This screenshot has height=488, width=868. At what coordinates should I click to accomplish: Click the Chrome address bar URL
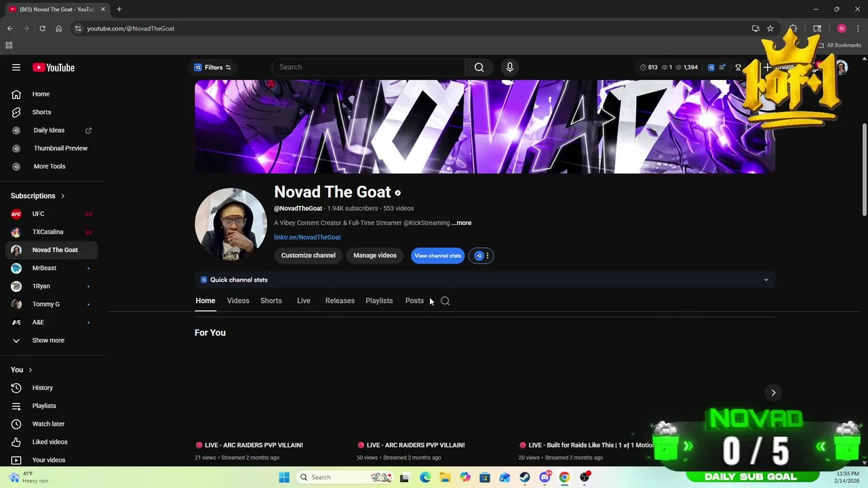click(x=131, y=28)
